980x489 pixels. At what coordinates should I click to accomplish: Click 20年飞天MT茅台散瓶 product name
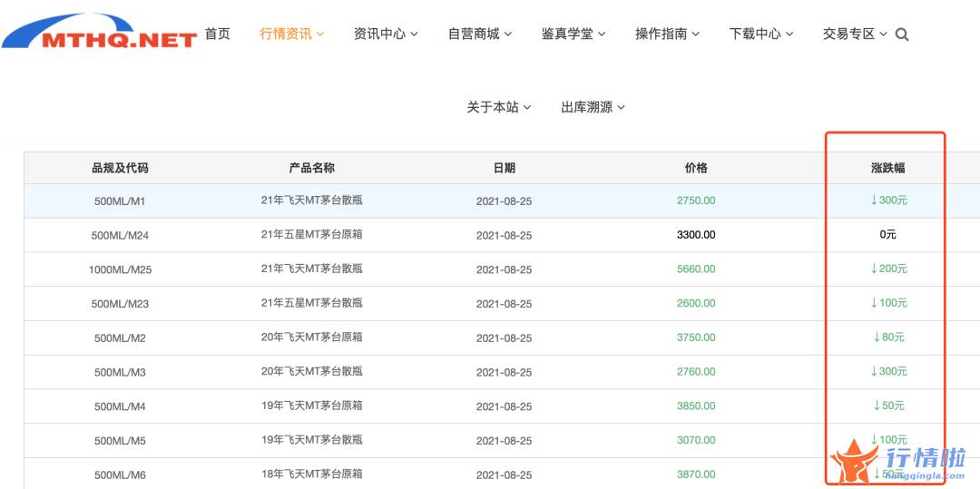tap(312, 372)
